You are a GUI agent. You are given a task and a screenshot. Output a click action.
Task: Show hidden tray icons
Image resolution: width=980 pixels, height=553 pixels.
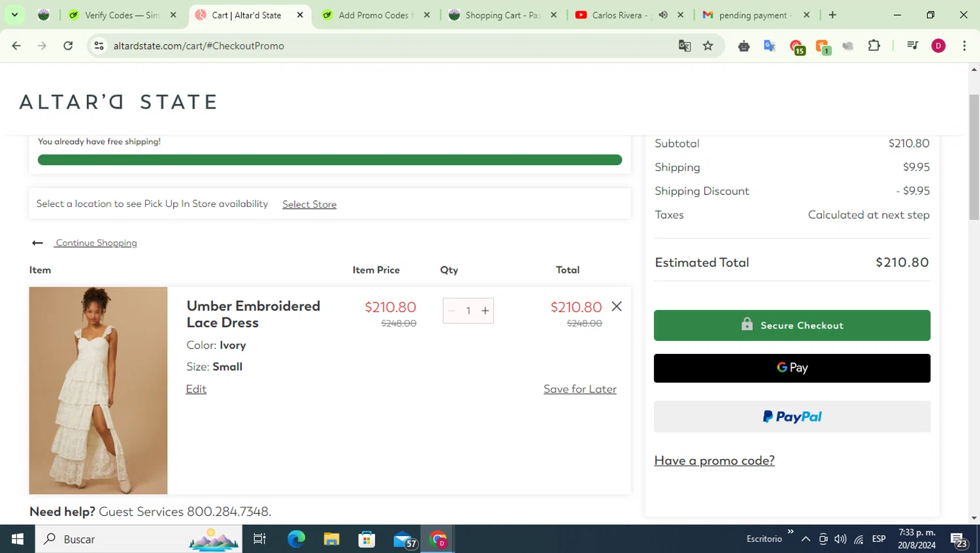806,539
